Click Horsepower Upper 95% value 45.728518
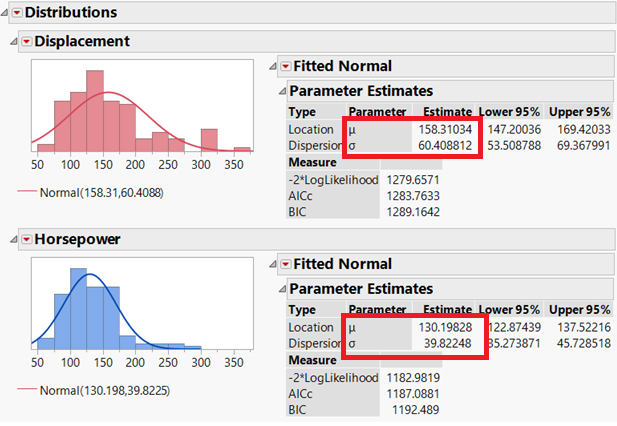The image size is (617, 426). (x=584, y=343)
